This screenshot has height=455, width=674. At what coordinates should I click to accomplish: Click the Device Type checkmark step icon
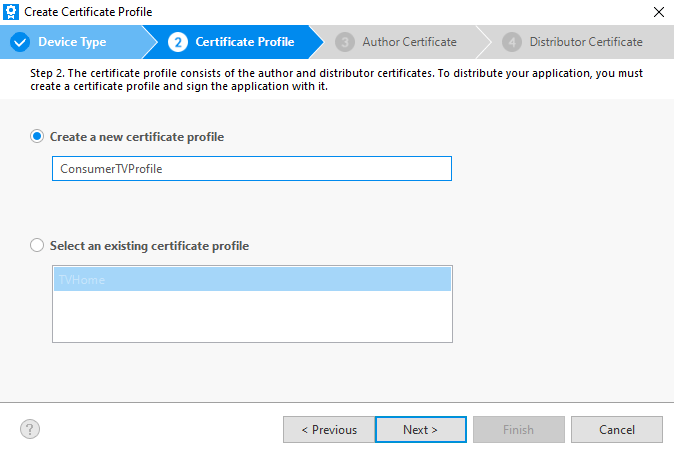click(x=20, y=42)
